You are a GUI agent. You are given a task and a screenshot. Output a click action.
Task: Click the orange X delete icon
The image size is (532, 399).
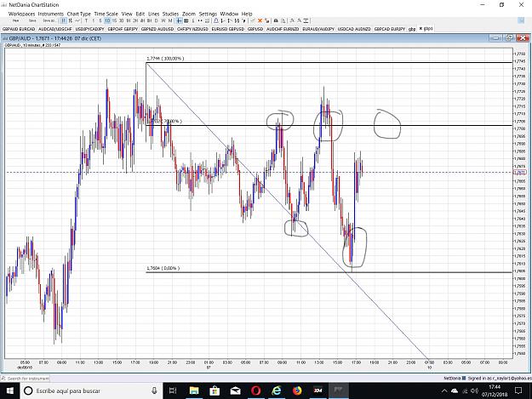click(260, 20)
